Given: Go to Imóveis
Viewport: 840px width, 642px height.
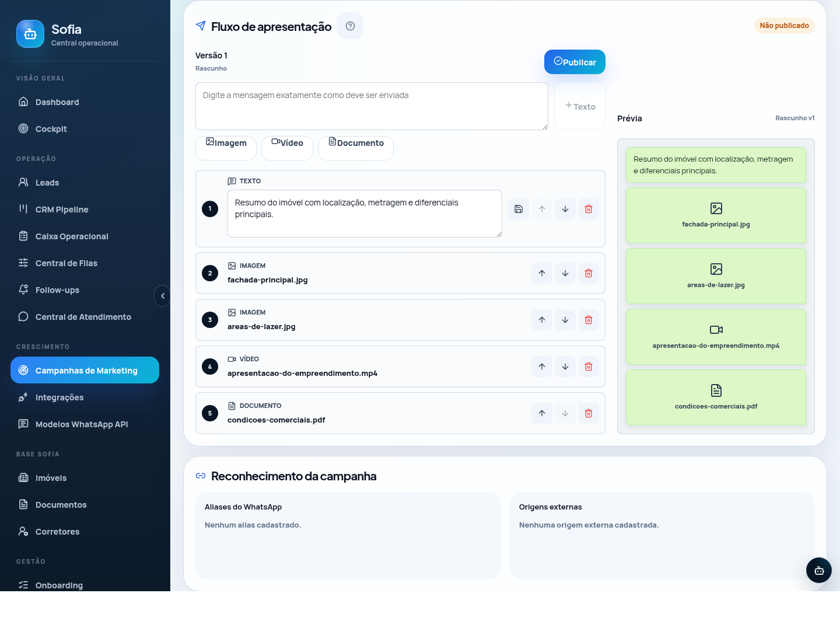Looking at the screenshot, I should click(x=85, y=478).
